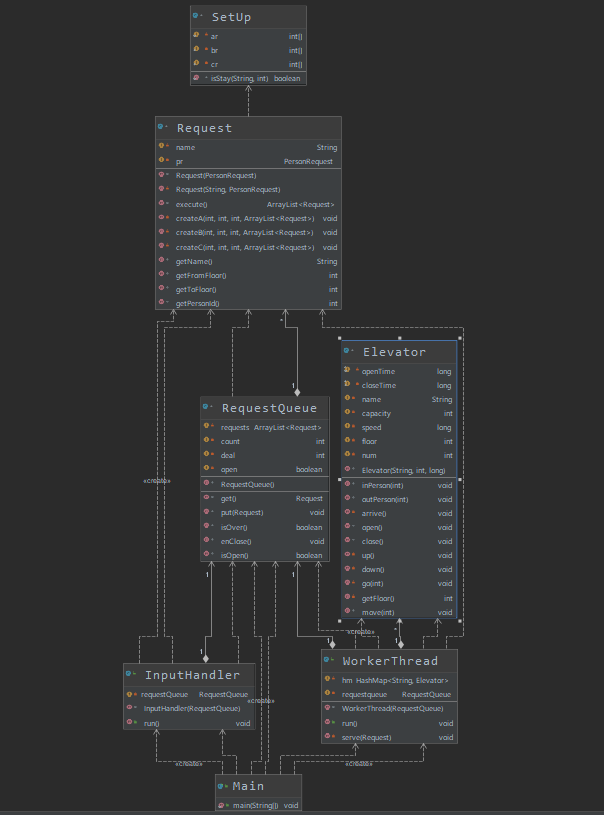Click the field icon next to requests
Viewport: 604px width, 815px height.
[207, 426]
